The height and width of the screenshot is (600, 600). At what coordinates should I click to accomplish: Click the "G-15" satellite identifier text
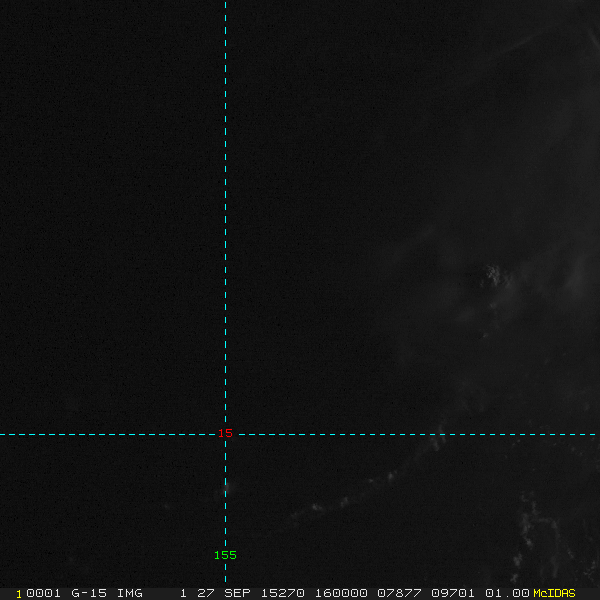point(89,593)
